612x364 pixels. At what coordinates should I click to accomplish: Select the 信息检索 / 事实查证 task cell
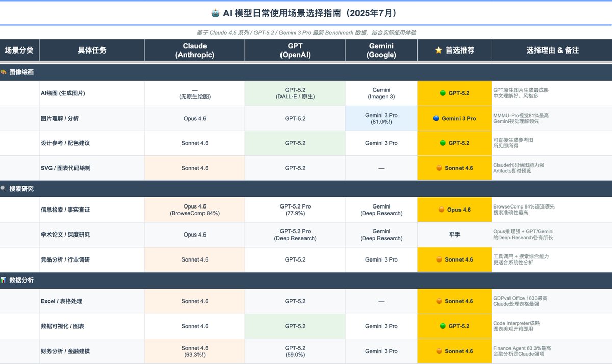point(92,210)
